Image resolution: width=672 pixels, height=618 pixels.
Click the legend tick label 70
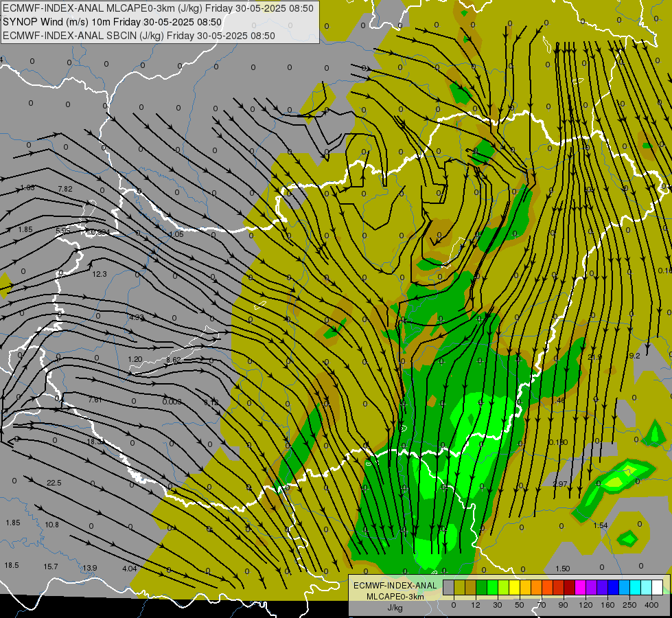(542, 605)
